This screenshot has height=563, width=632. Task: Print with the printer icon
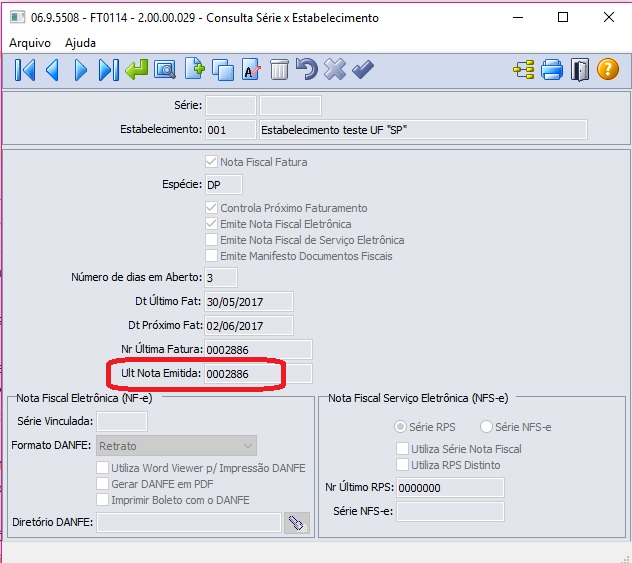coord(552,69)
